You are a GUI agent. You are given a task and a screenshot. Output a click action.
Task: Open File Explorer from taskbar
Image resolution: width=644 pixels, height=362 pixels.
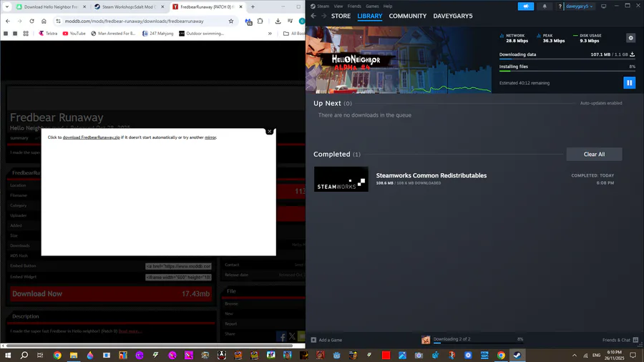click(74, 355)
